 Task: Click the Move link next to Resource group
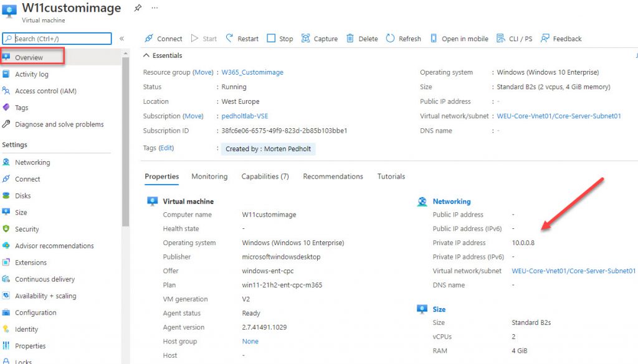click(202, 72)
